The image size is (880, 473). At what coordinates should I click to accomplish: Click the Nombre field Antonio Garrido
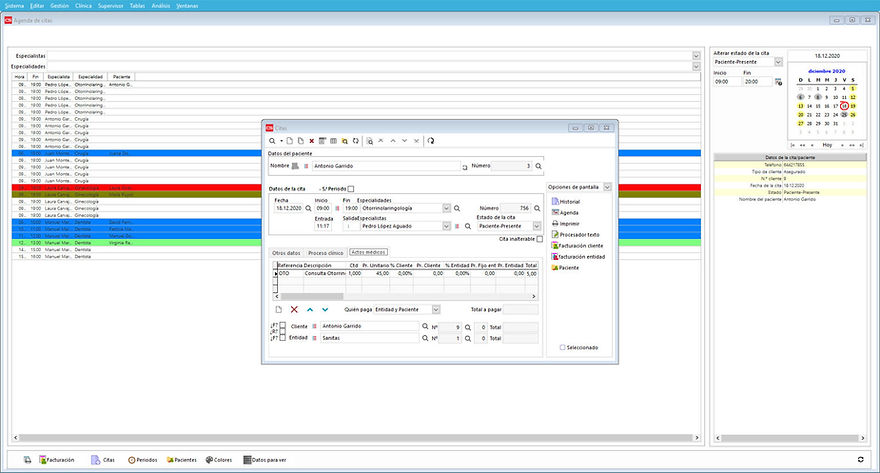386,166
